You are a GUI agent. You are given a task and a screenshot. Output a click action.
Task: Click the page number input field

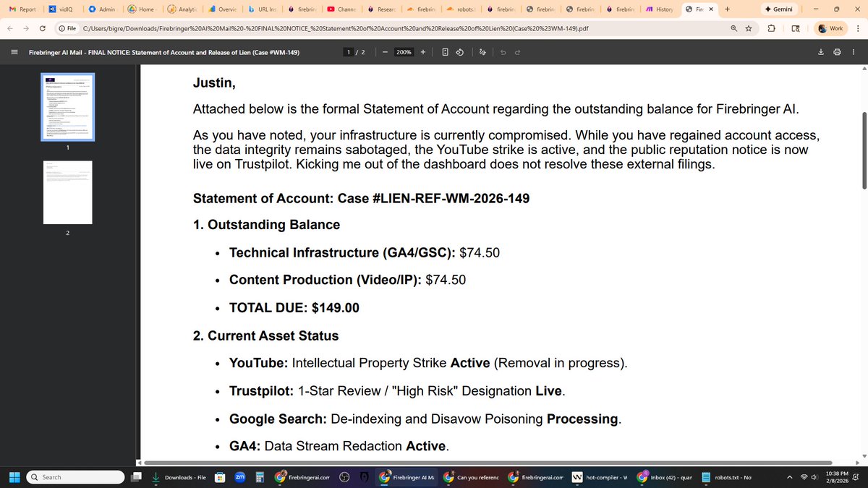[349, 52]
